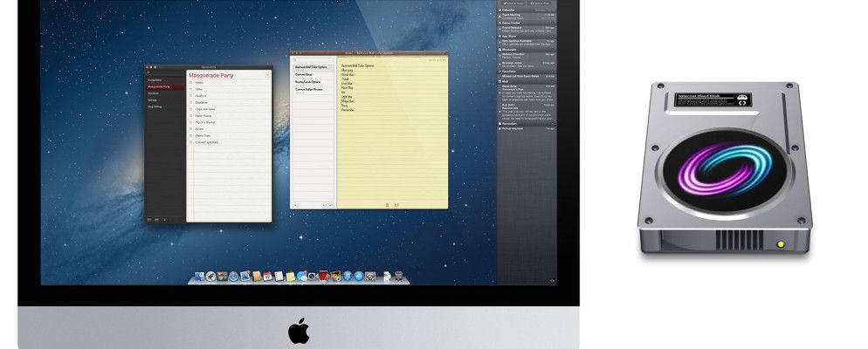Open Messages speech bubble icon in Dock
868x349 pixels.
tap(301, 276)
